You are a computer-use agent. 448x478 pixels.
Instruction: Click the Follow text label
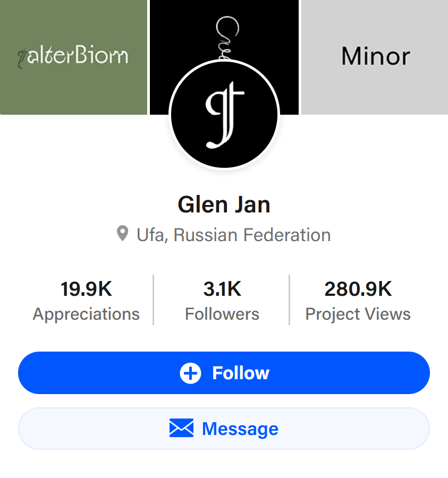241,373
